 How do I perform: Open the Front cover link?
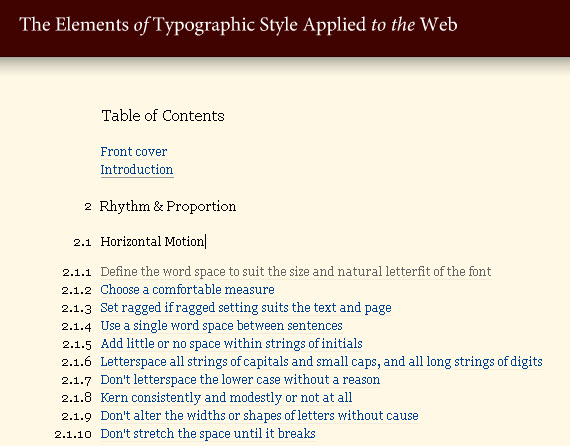coord(134,152)
